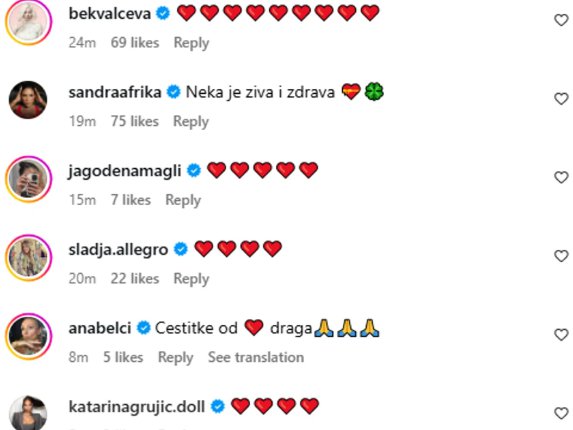Open sandraafrika's profile avatar

(x=28, y=100)
